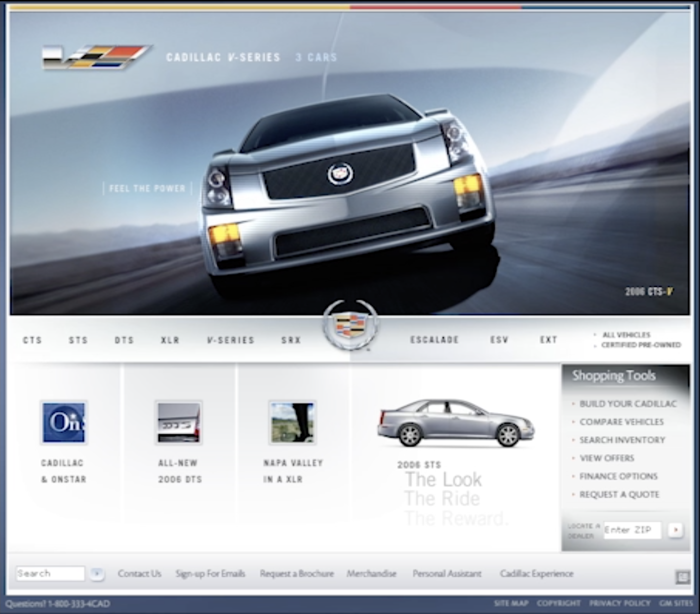This screenshot has width=700, height=614.
Task: Click the Cadillac & OnStar caption
Action: (x=63, y=471)
